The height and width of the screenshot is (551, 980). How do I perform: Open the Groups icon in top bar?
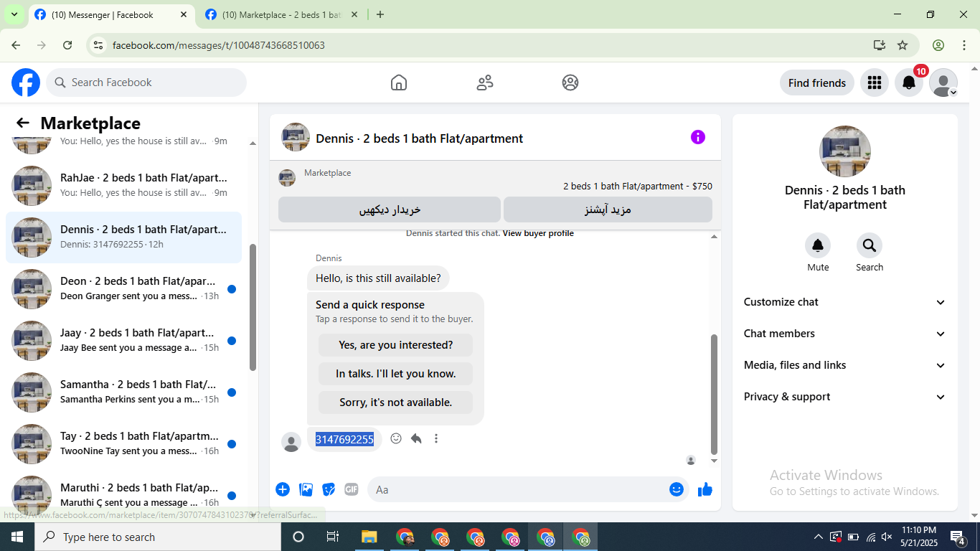570,83
